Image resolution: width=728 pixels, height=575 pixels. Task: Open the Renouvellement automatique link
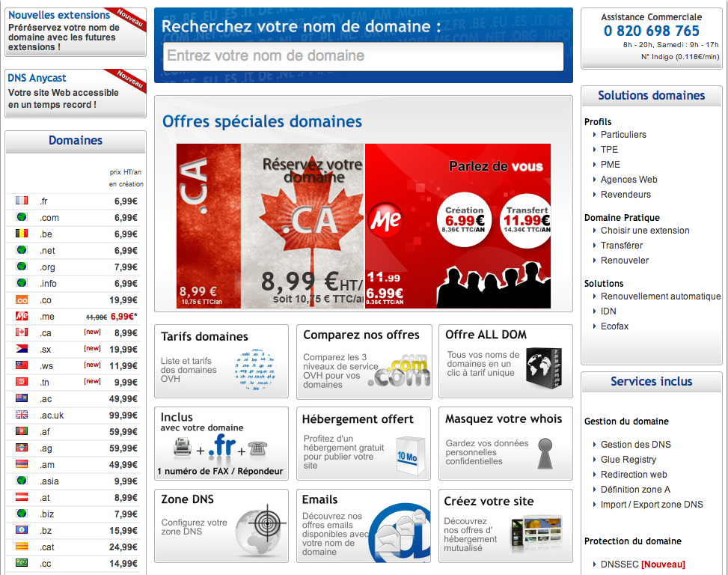click(660, 296)
